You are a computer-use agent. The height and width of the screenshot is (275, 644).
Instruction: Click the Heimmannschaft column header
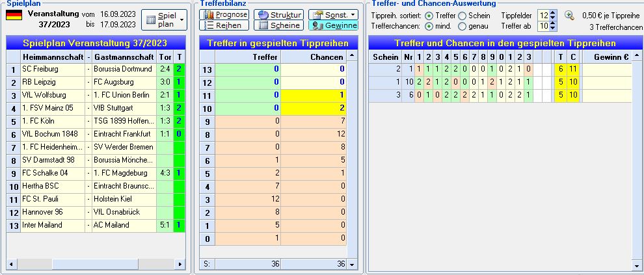(x=53, y=57)
